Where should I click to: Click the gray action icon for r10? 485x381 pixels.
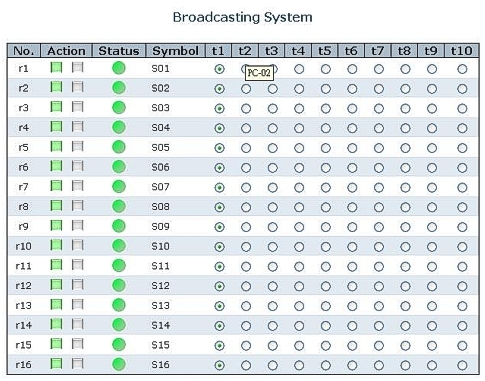pyautogui.click(x=78, y=245)
